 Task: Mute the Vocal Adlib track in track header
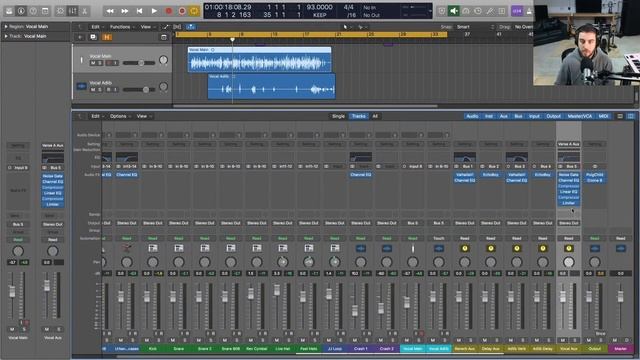(93, 89)
